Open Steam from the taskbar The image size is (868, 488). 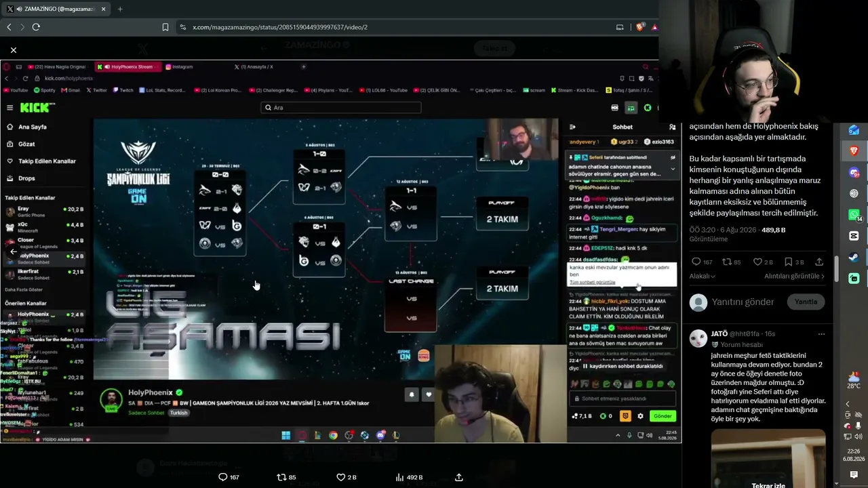854,257
